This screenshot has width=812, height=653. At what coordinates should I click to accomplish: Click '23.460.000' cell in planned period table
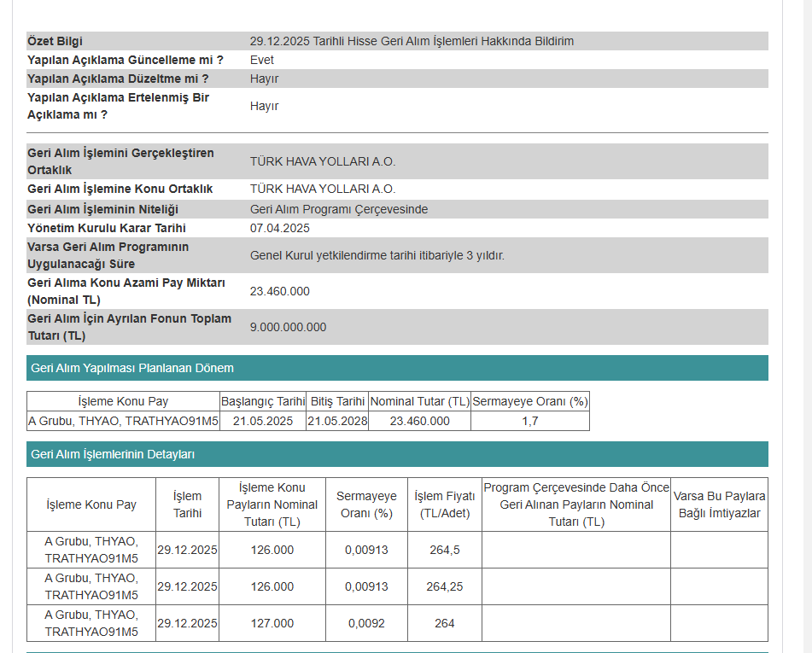(x=419, y=421)
